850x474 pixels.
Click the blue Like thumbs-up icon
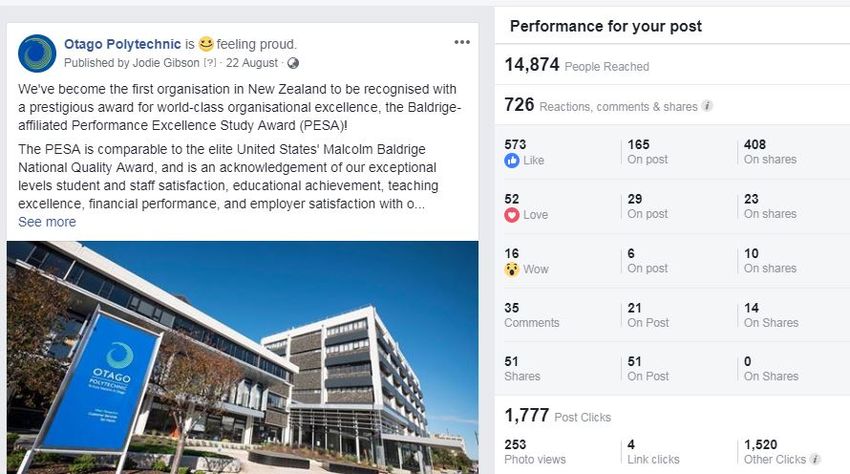click(x=512, y=161)
